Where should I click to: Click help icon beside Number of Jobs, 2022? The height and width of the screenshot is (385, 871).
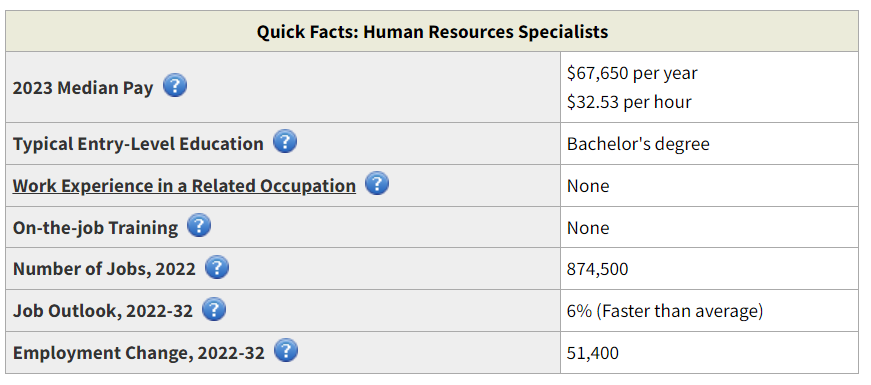click(x=217, y=268)
